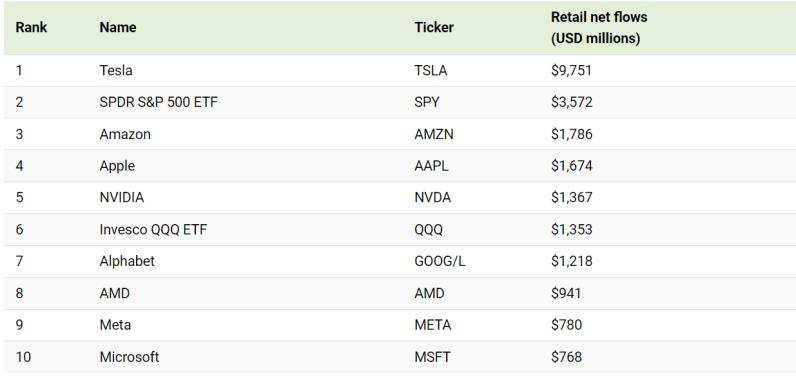Select SPDR S&P 500 ETF name
796x378 pixels.
coord(158,102)
